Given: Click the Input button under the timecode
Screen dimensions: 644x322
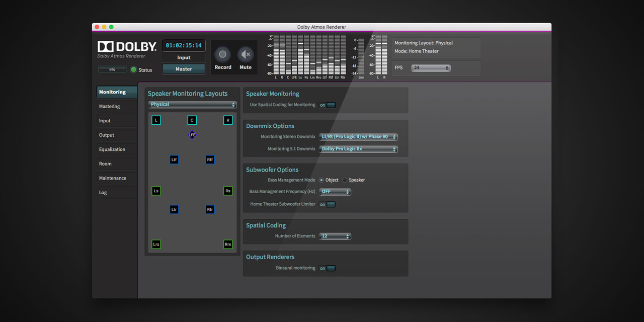Looking at the screenshot, I should pyautogui.click(x=184, y=58).
